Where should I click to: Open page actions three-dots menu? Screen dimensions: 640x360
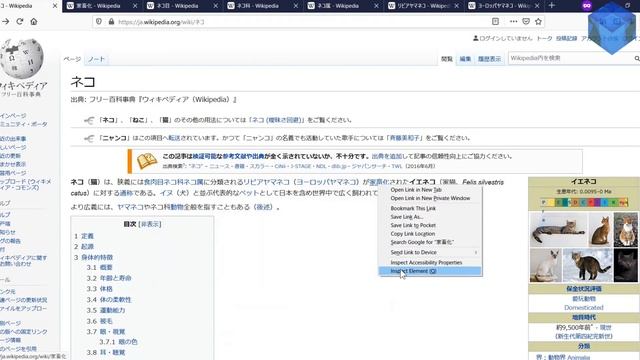513,22
